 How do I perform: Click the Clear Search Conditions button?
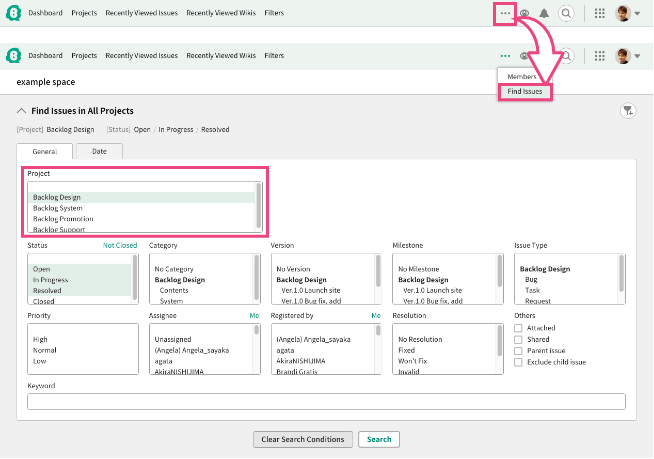(303, 439)
